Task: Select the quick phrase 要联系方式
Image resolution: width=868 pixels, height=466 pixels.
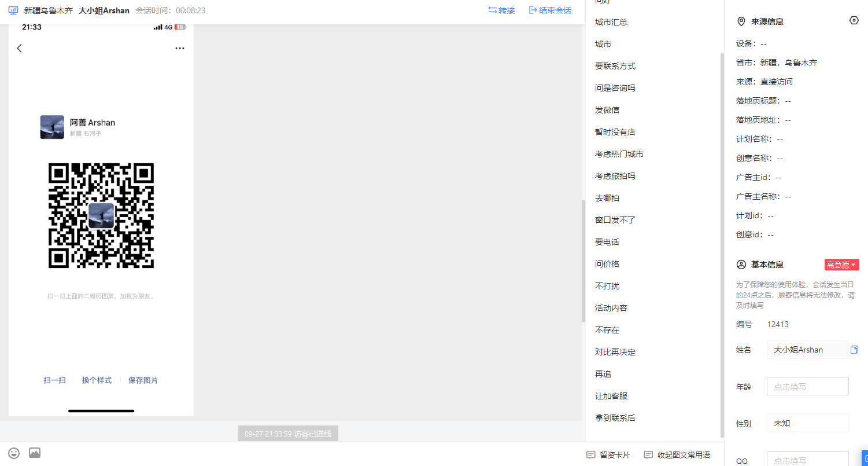Action: (x=615, y=66)
